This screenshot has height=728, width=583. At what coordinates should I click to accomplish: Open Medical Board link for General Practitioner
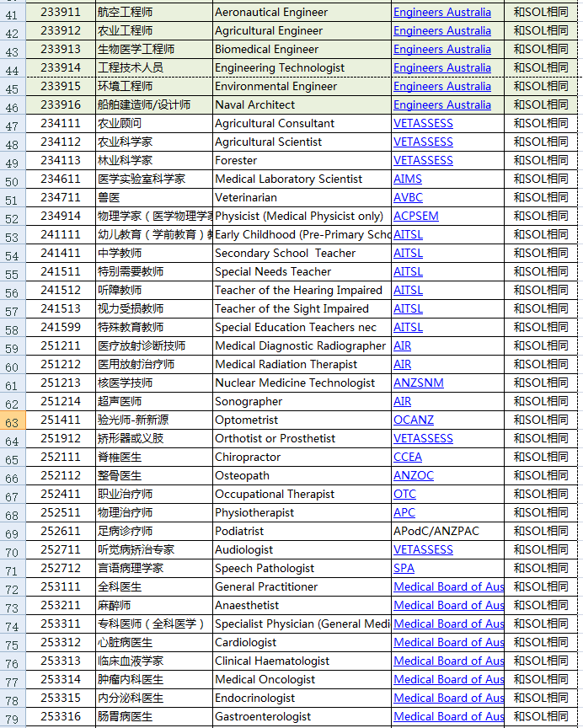point(448,587)
